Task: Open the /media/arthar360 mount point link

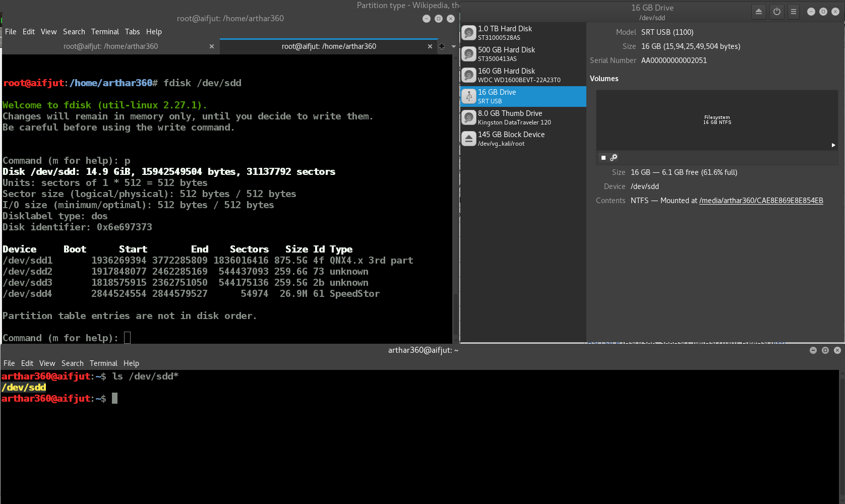Action: (761, 201)
